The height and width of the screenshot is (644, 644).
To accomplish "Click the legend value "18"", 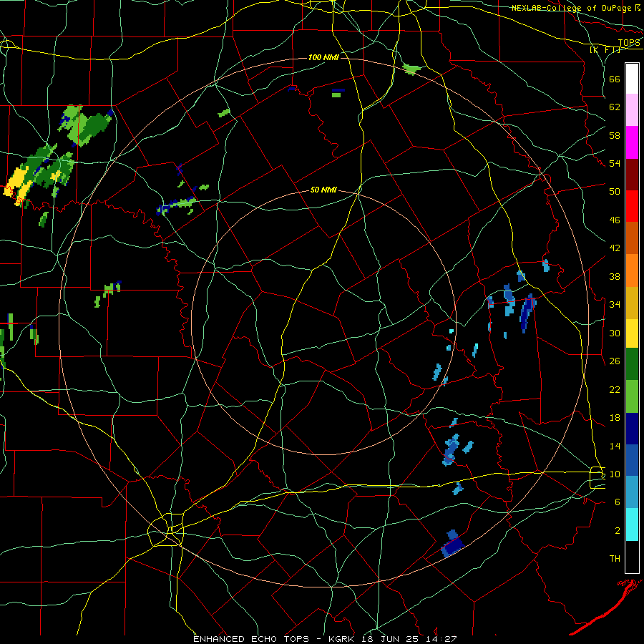I will (615, 418).
